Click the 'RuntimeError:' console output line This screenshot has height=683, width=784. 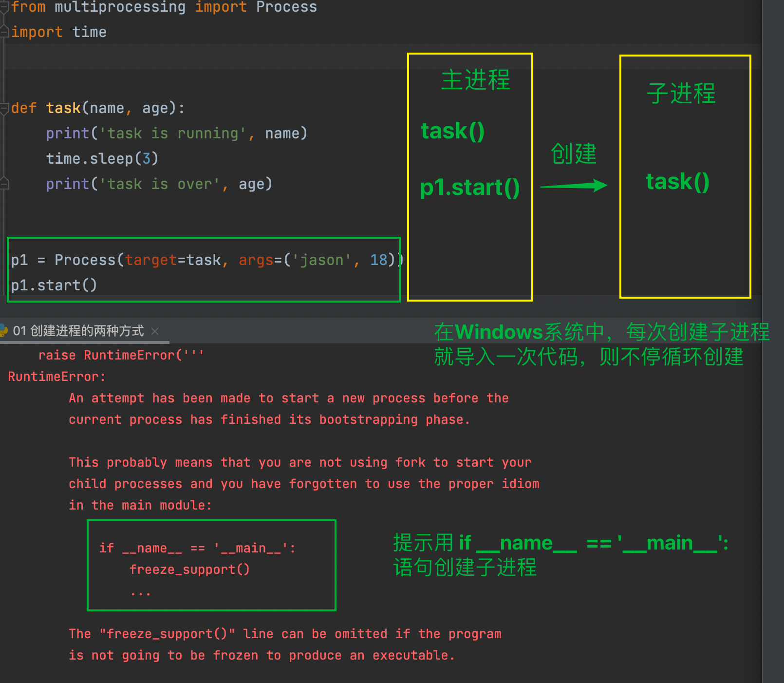point(56,377)
